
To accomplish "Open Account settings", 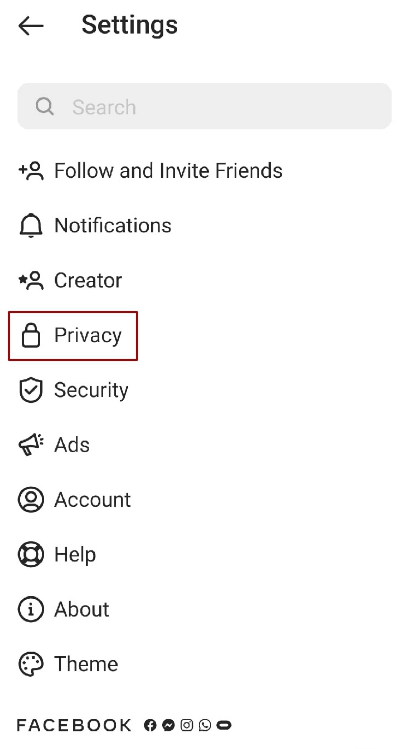I will click(x=92, y=500).
